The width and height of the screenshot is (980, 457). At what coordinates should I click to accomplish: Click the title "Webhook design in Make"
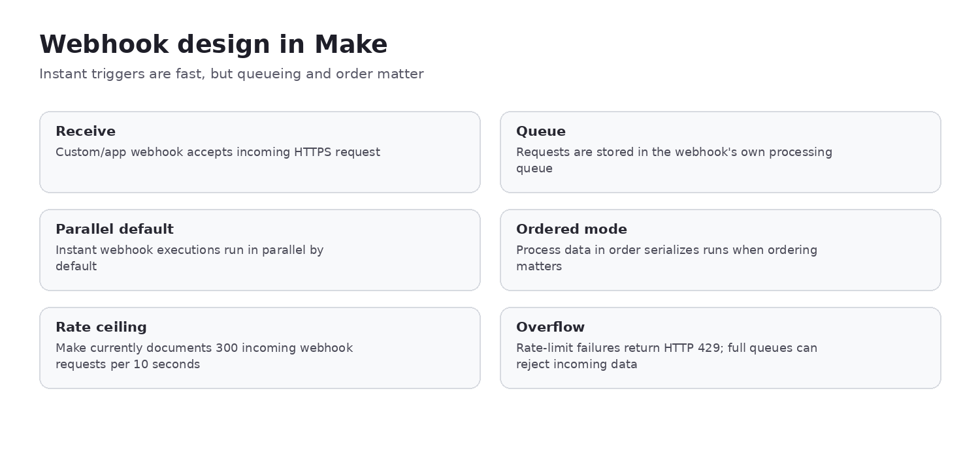(x=214, y=44)
